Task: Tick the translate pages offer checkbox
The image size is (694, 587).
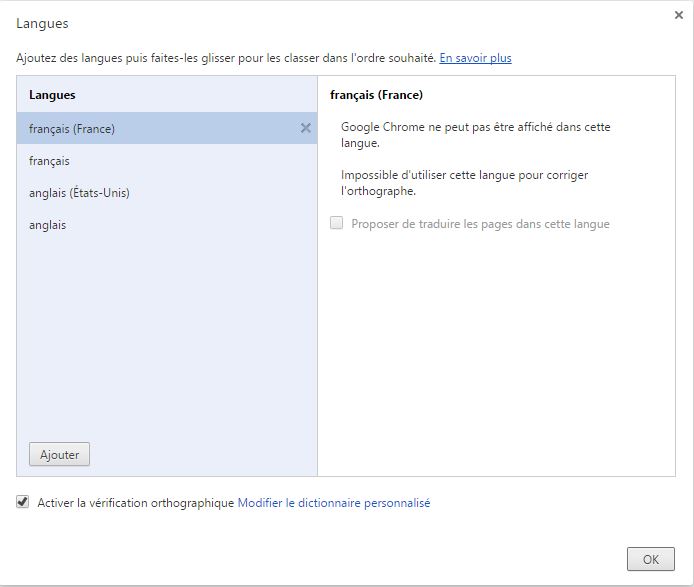Action: (x=337, y=224)
